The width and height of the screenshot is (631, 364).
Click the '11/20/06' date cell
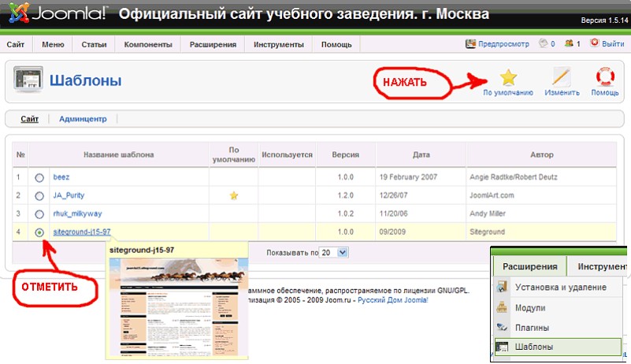click(393, 214)
